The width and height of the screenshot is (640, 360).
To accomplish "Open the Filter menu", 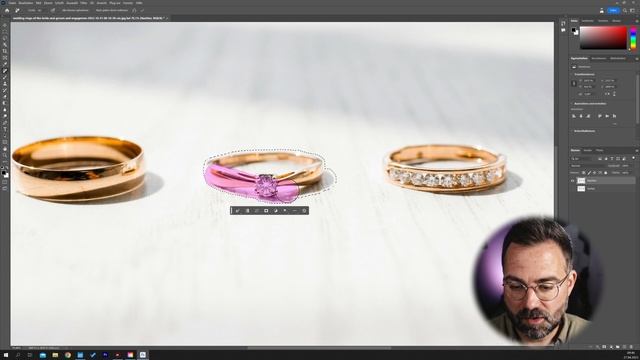I will 84,3.
